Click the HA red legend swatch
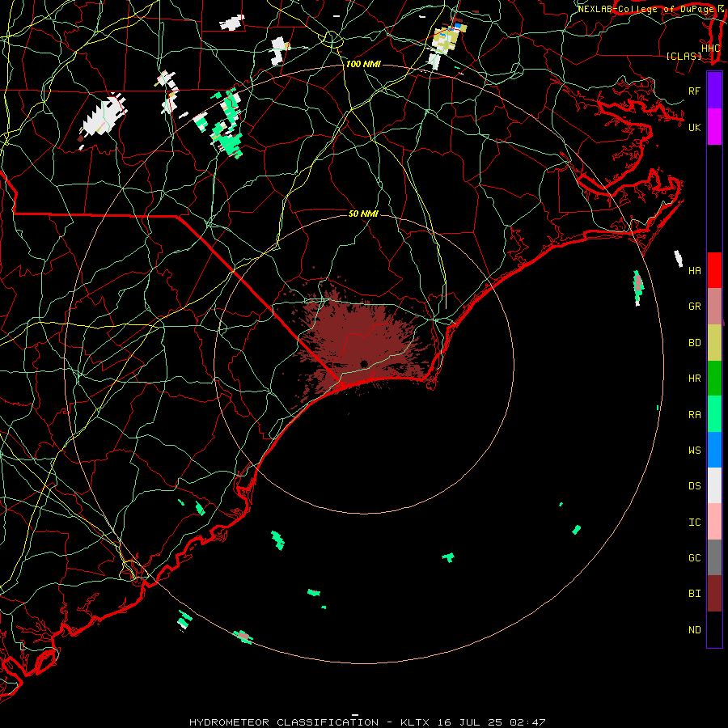The image size is (728, 728). point(714,270)
